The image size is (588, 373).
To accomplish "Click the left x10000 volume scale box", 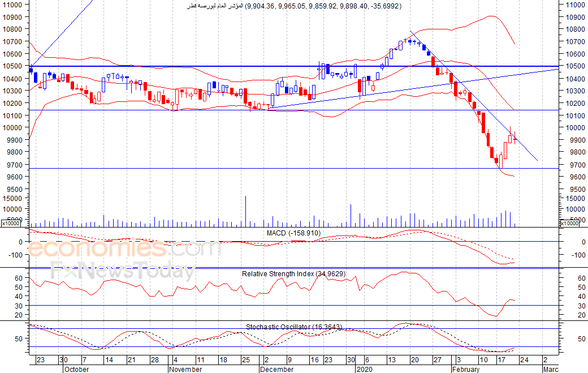I will (11, 223).
